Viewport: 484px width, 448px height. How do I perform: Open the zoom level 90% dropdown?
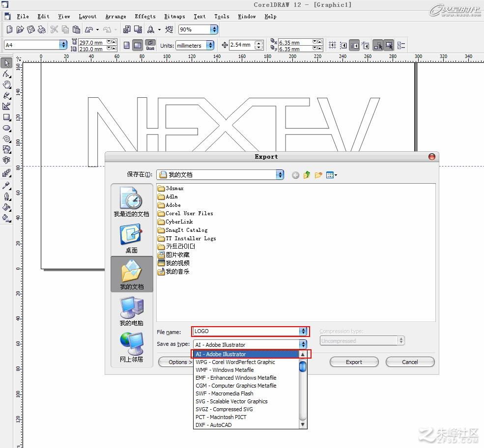[214, 29]
